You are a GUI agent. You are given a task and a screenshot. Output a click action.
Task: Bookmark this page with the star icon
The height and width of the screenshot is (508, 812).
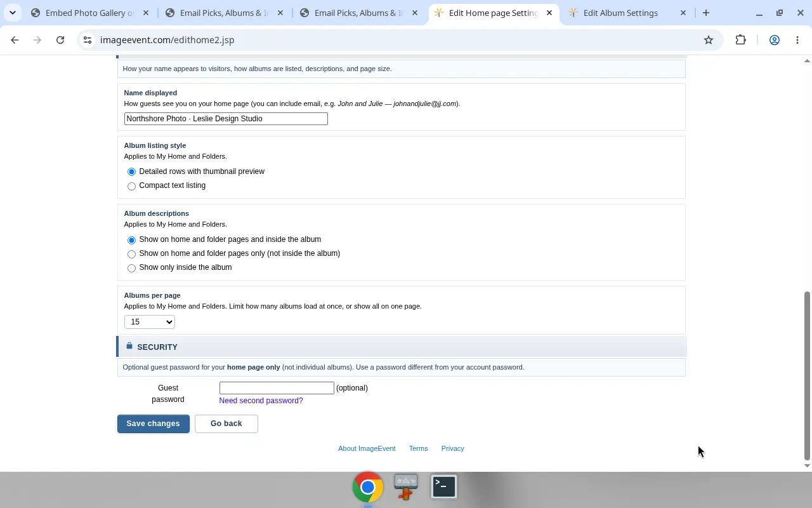[709, 40]
